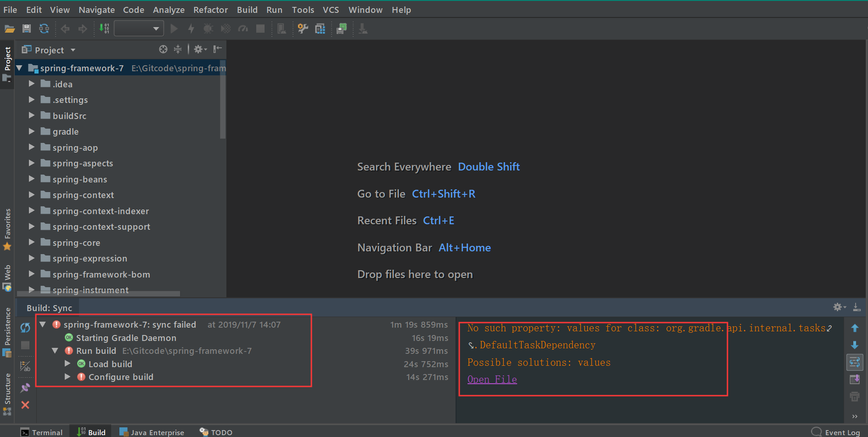Click the Open File link in the error message

point(491,379)
